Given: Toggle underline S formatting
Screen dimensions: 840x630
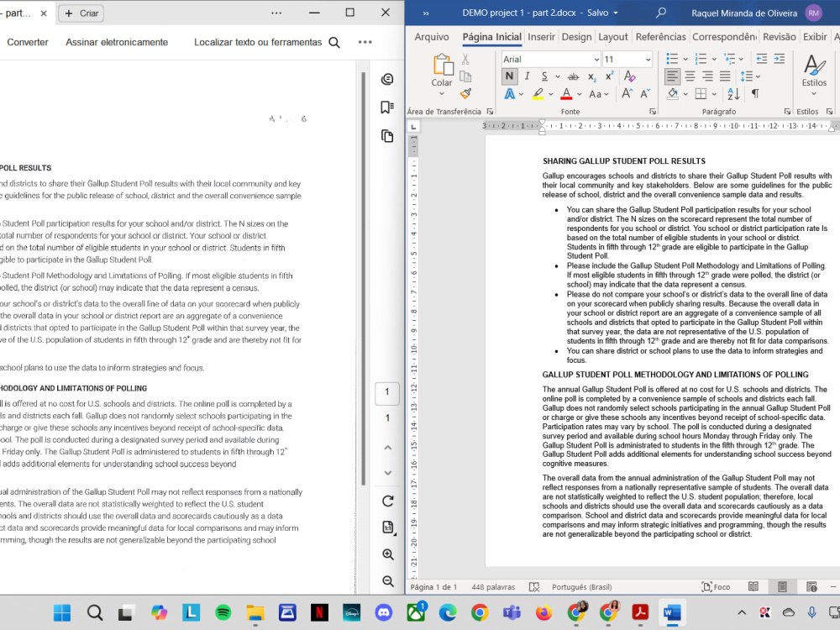Looking at the screenshot, I should pos(544,76).
